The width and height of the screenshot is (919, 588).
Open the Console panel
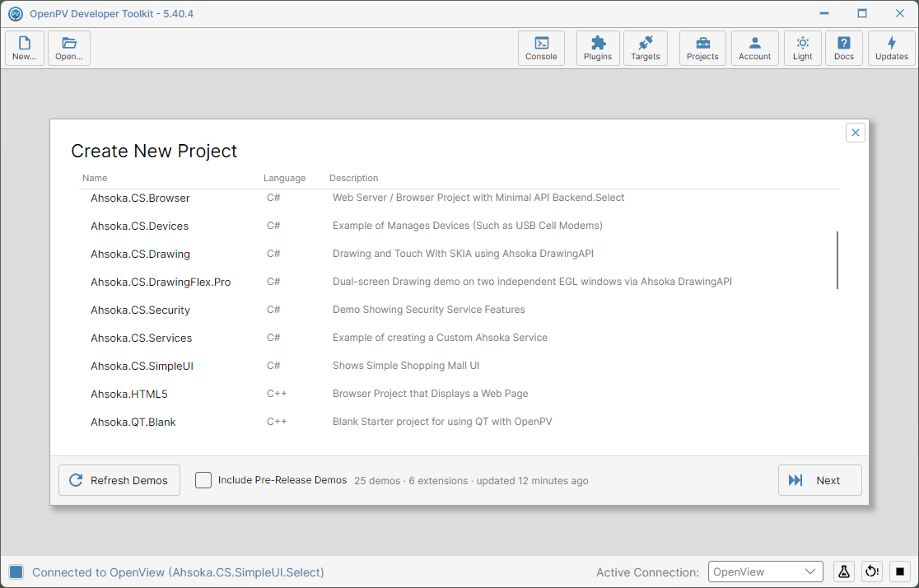[x=541, y=48]
